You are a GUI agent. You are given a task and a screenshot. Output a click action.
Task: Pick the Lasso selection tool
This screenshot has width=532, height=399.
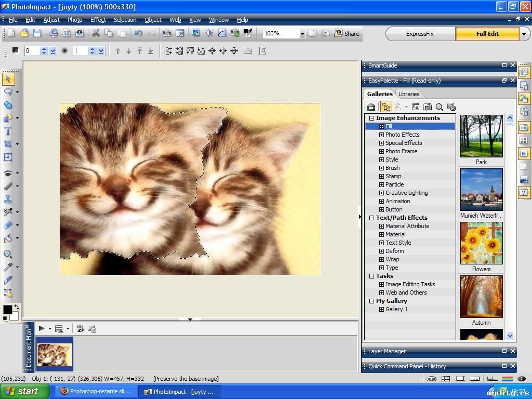pos(8,92)
